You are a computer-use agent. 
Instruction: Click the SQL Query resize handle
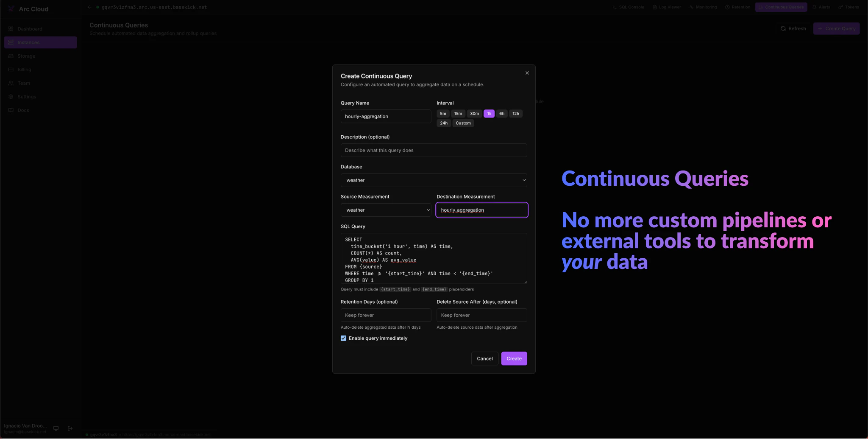coord(525,282)
